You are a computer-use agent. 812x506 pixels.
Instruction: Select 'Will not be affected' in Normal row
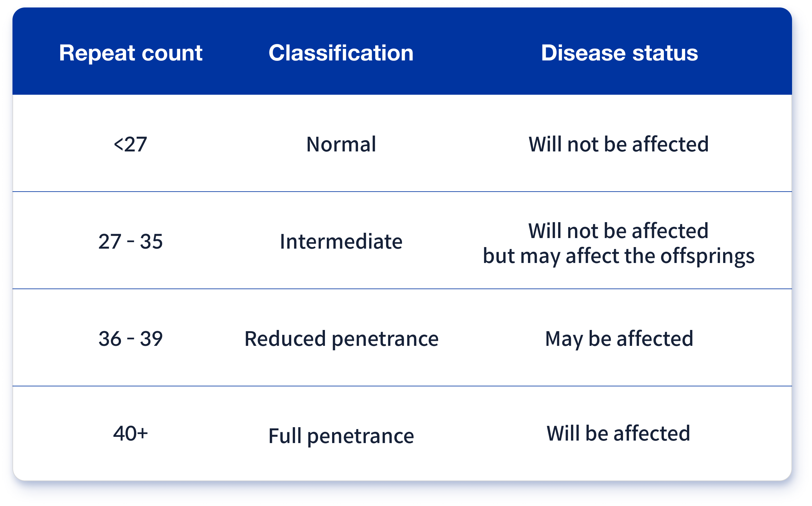(618, 144)
